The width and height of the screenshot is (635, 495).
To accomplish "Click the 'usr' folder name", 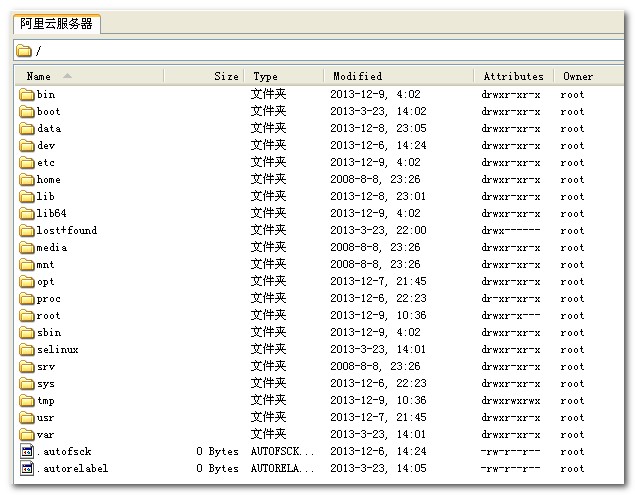I will pos(45,418).
